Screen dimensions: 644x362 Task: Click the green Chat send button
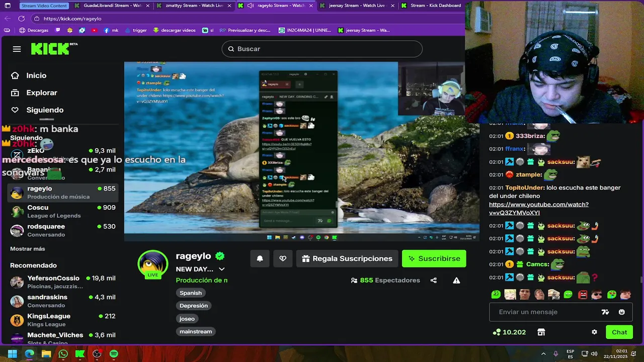tap(619, 332)
